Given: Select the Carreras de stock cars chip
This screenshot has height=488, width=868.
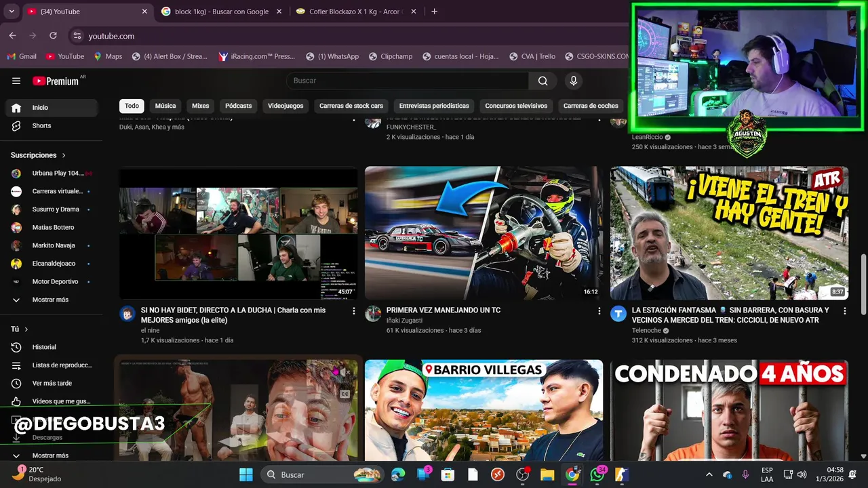Looking at the screenshot, I should (x=351, y=106).
